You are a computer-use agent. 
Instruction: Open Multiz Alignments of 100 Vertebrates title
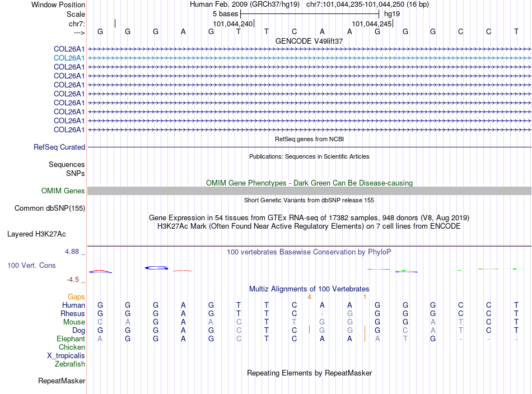pyautogui.click(x=309, y=289)
